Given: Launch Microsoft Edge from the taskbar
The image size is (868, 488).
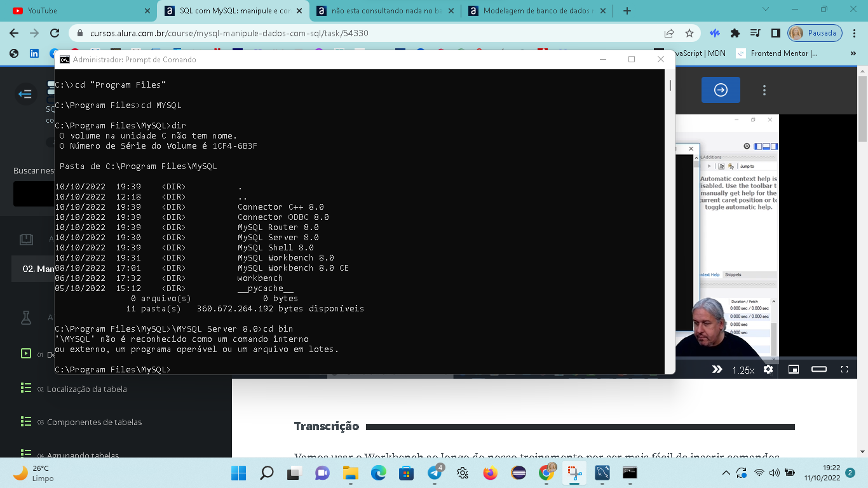Looking at the screenshot, I should tap(379, 473).
